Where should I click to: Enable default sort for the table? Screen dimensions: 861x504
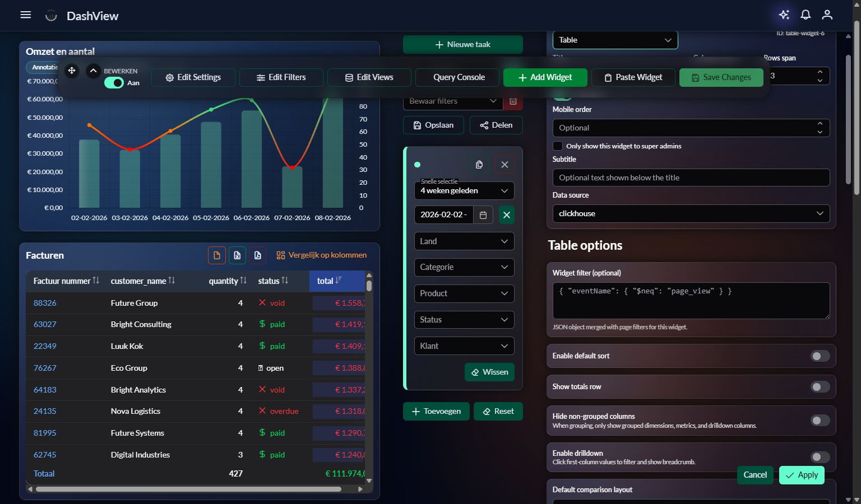[x=820, y=356]
